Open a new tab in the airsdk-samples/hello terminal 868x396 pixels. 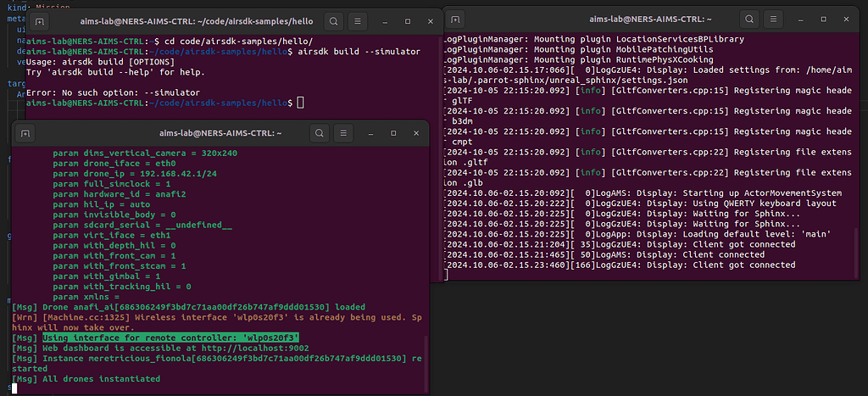pyautogui.click(x=40, y=20)
